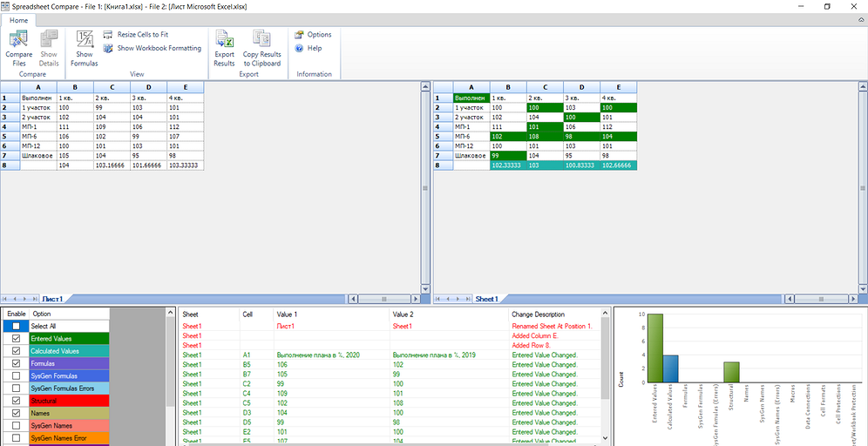The width and height of the screenshot is (868, 446).
Task: Click the Compare Files icon
Action: [18, 40]
